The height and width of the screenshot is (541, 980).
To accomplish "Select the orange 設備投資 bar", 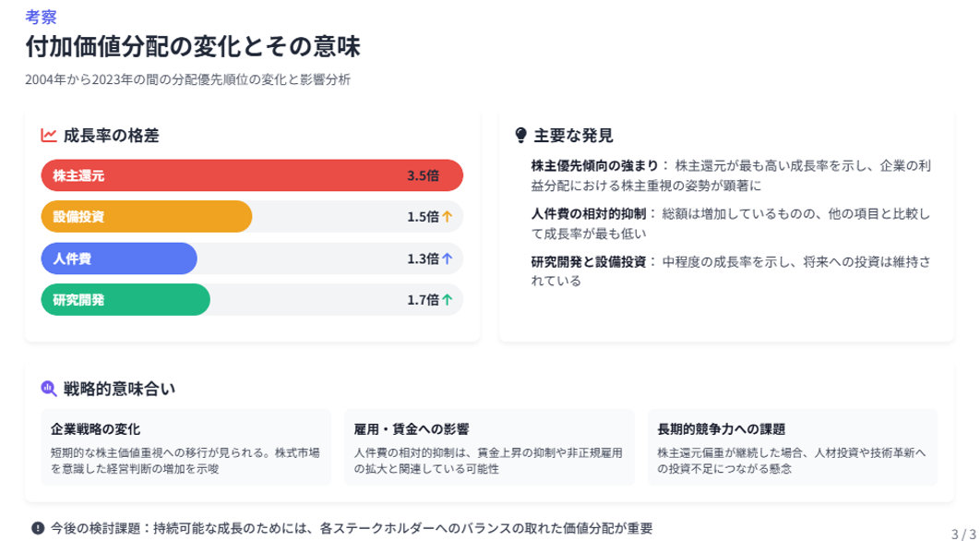I will (x=147, y=217).
